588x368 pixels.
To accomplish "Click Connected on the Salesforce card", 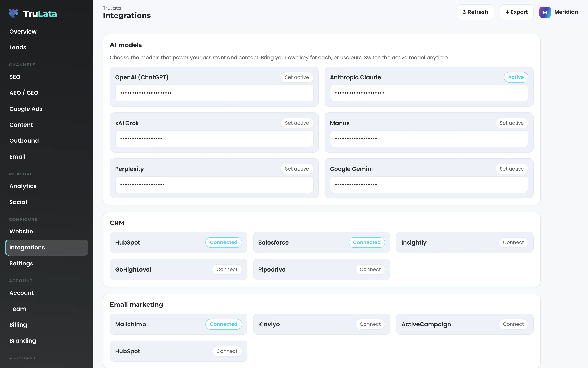I will coord(367,242).
